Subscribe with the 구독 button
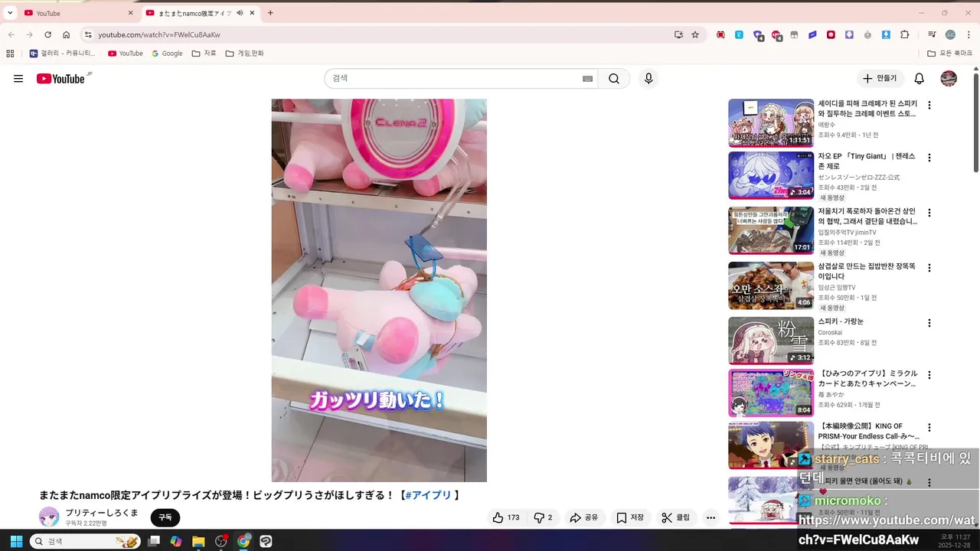980x551 pixels. (x=165, y=518)
